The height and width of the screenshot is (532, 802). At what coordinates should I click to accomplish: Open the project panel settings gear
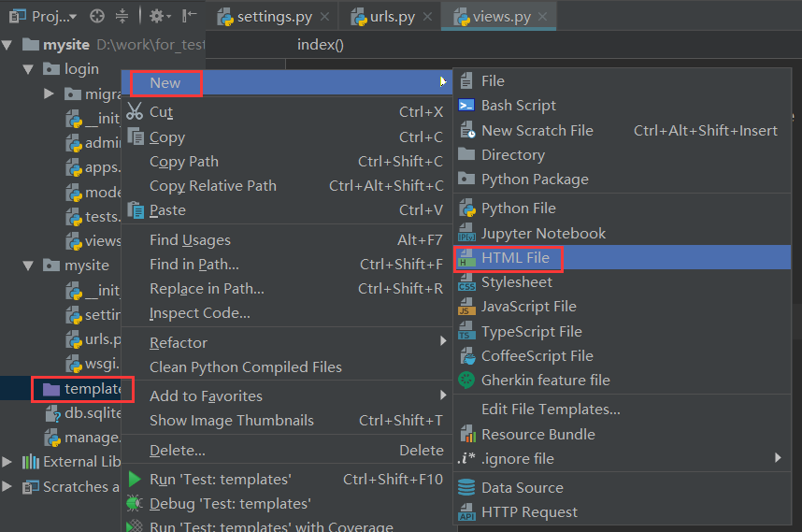pyautogui.click(x=160, y=17)
